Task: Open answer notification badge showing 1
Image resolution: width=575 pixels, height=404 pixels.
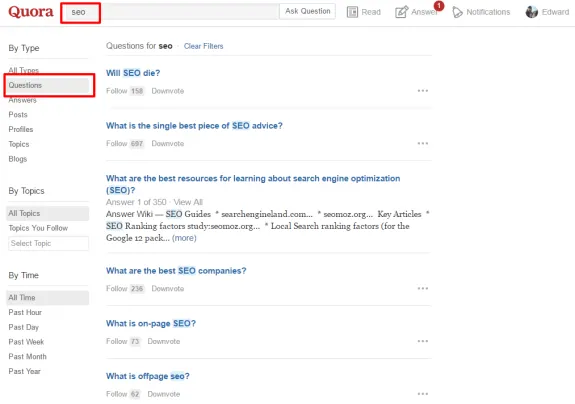Action: point(439,6)
